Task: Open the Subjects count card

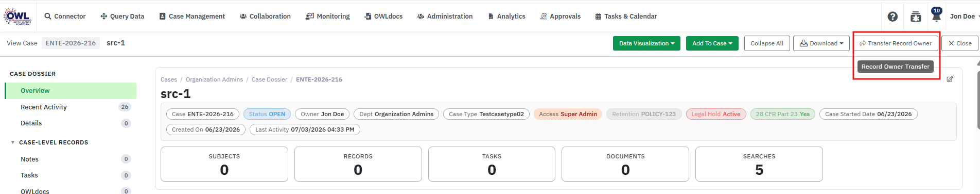Action: [x=224, y=164]
